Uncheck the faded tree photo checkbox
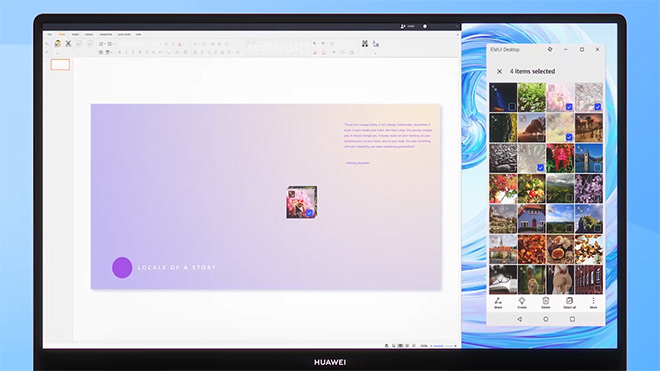660x371 pixels. [540, 168]
